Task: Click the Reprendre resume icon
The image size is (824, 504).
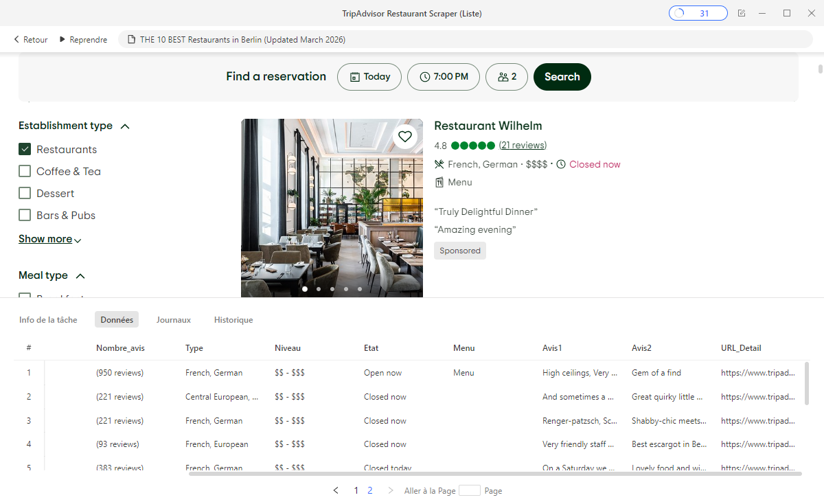Action: pyautogui.click(x=62, y=39)
